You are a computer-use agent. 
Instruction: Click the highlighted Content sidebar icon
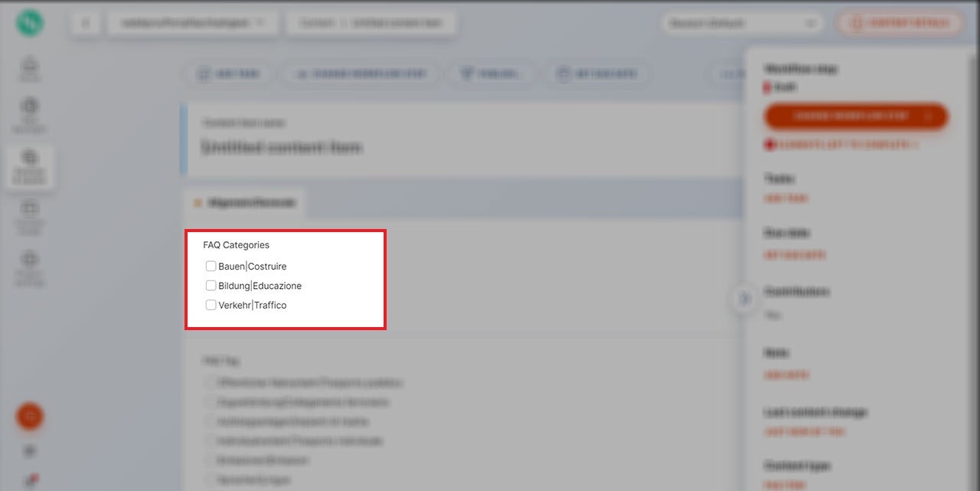click(x=30, y=164)
